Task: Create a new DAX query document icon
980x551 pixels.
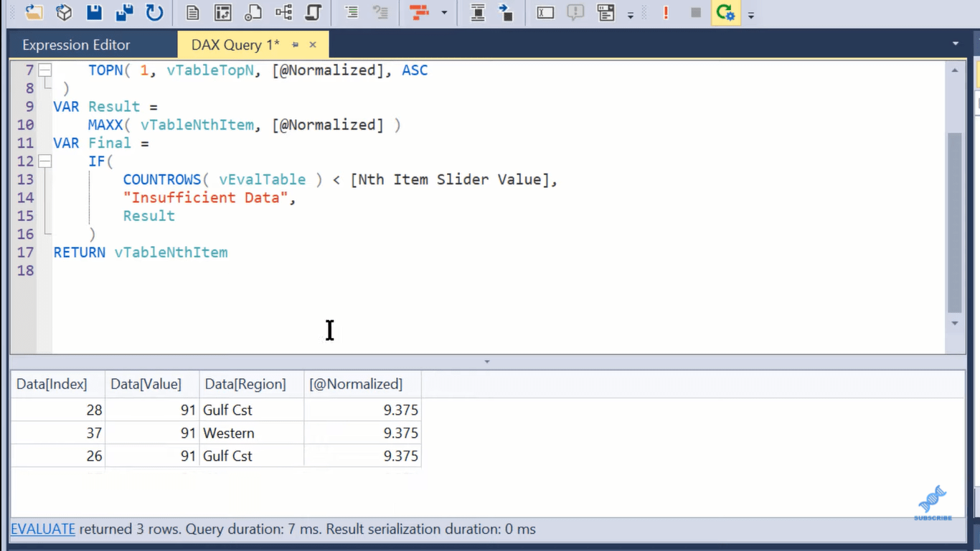Action: (x=192, y=12)
